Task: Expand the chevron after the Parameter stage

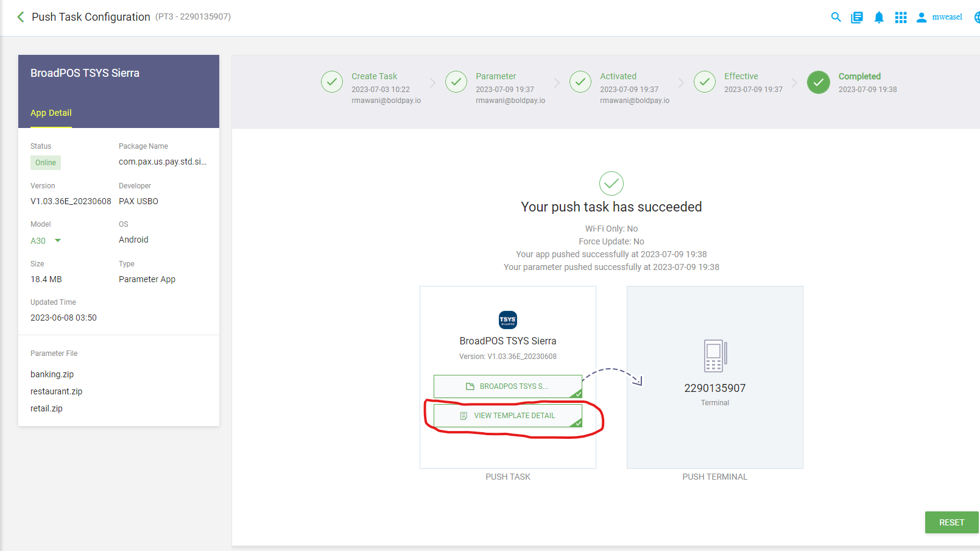Action: (556, 82)
